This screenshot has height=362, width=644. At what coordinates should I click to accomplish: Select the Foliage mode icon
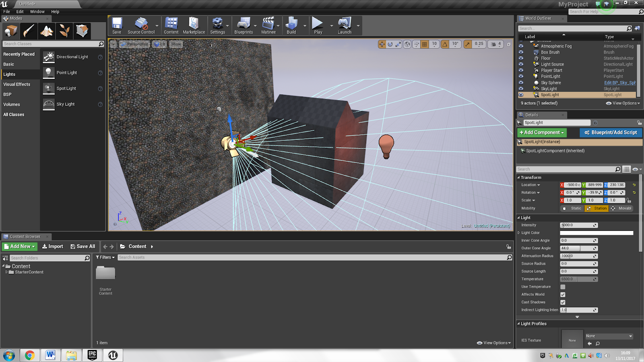pyautogui.click(x=64, y=31)
